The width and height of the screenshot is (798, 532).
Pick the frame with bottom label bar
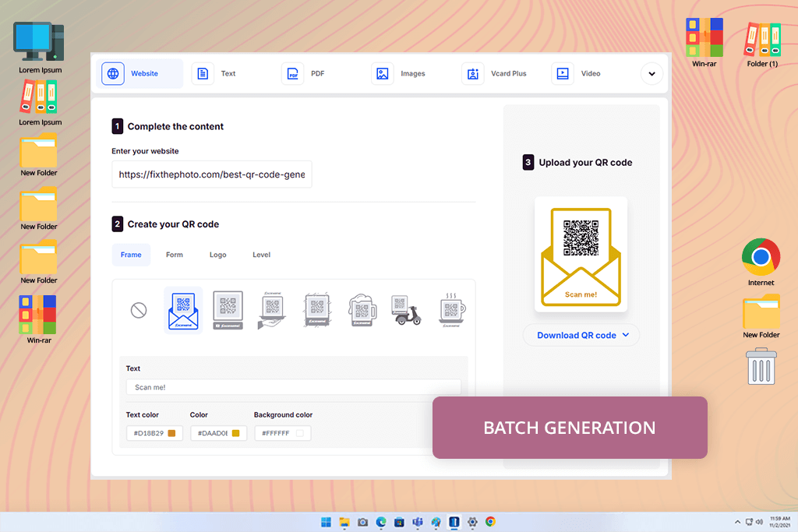(x=228, y=310)
